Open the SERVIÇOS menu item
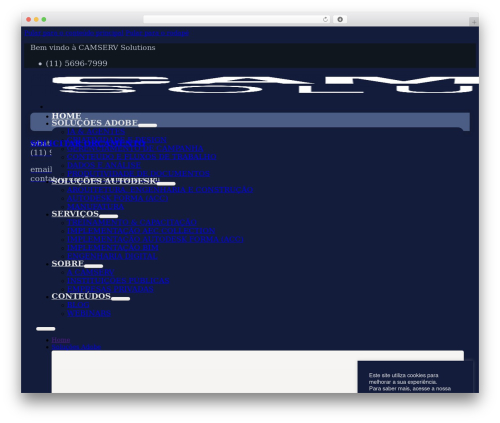Screen dimensions: 500x423 pyautogui.click(x=75, y=214)
